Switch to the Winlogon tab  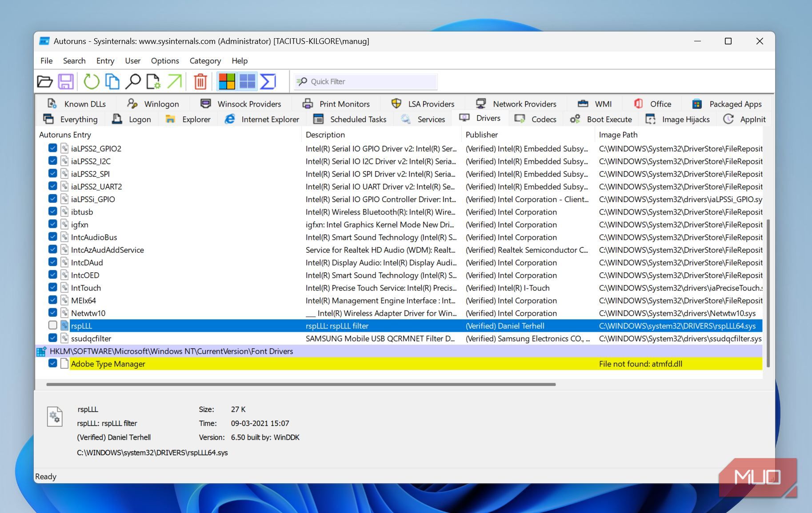tap(153, 104)
